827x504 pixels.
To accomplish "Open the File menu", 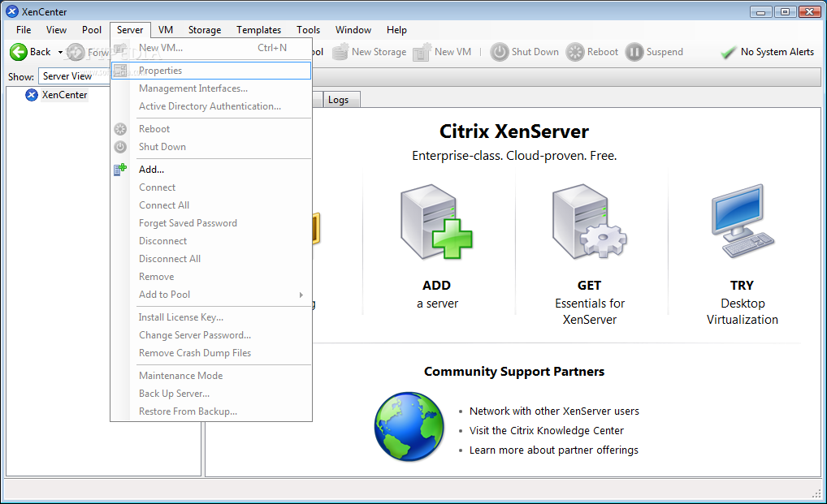I will [x=24, y=30].
